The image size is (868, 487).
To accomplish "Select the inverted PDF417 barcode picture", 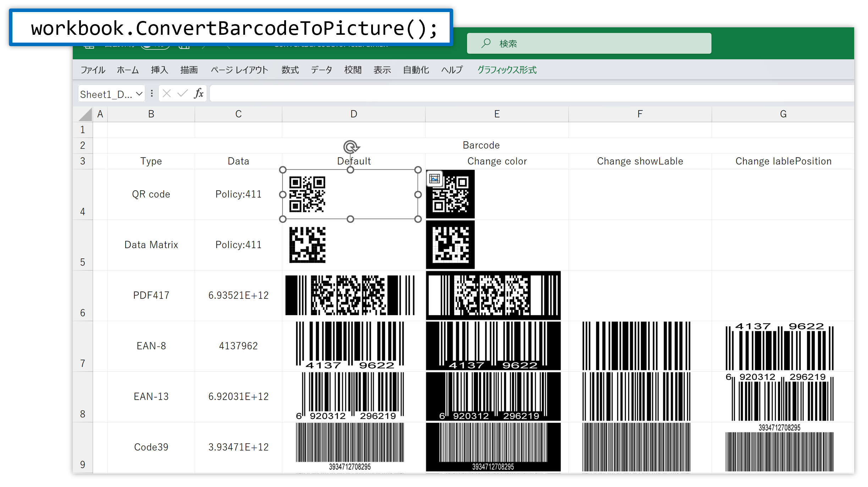I will click(x=493, y=295).
